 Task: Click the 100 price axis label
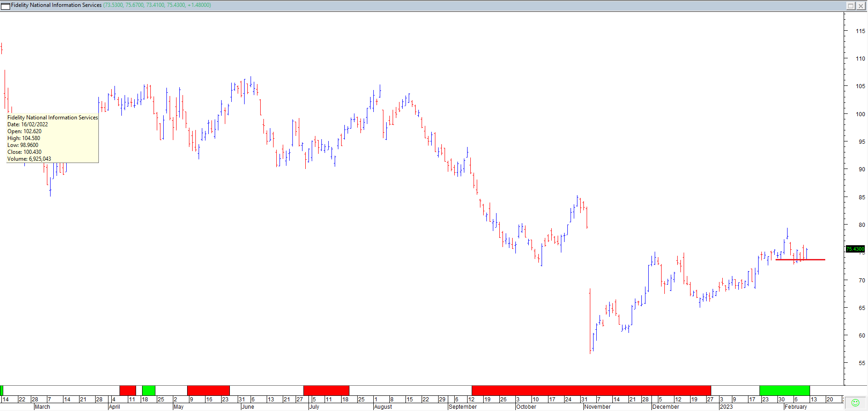coord(860,114)
